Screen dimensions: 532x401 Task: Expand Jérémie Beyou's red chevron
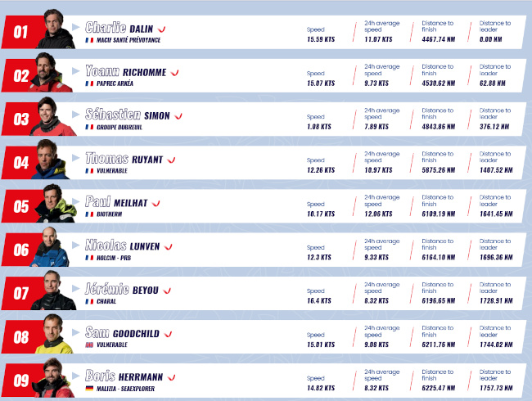(x=167, y=291)
